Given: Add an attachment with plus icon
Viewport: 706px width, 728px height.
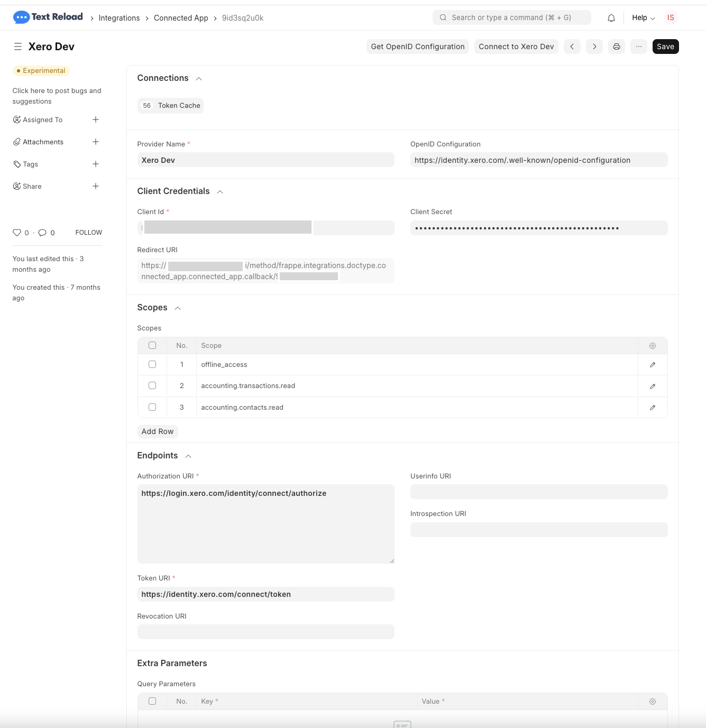Looking at the screenshot, I should click(x=96, y=142).
